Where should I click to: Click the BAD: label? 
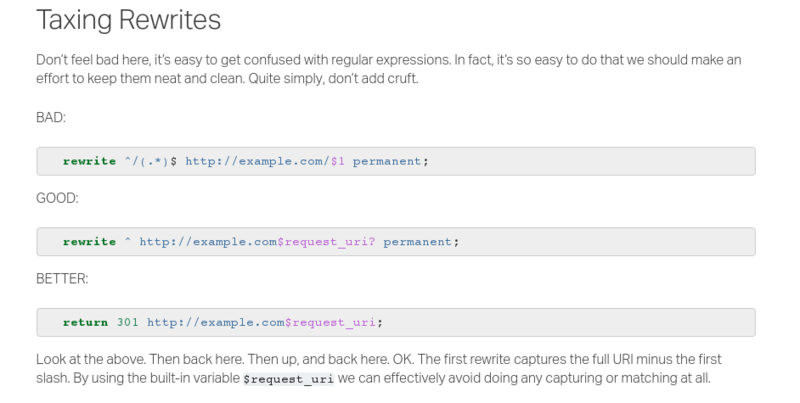tap(50, 117)
